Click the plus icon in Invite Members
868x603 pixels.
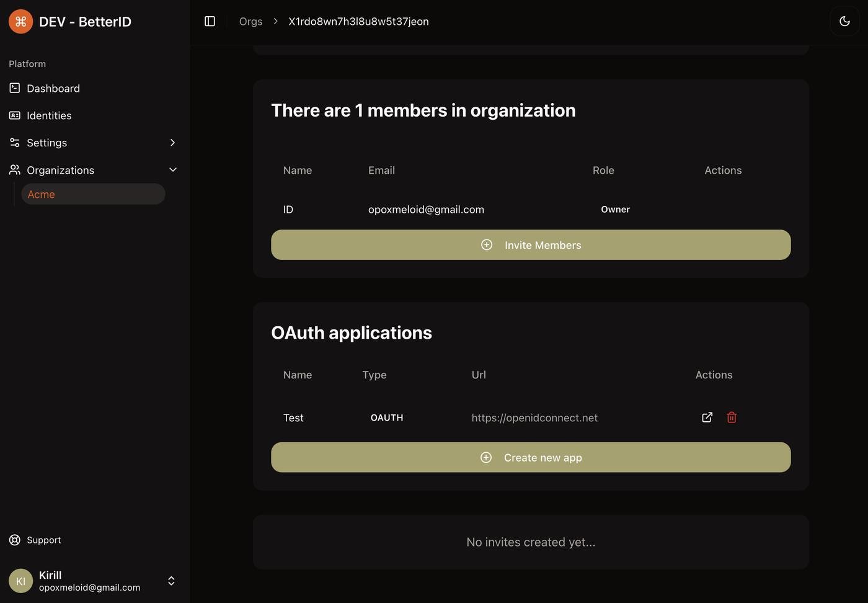point(487,245)
